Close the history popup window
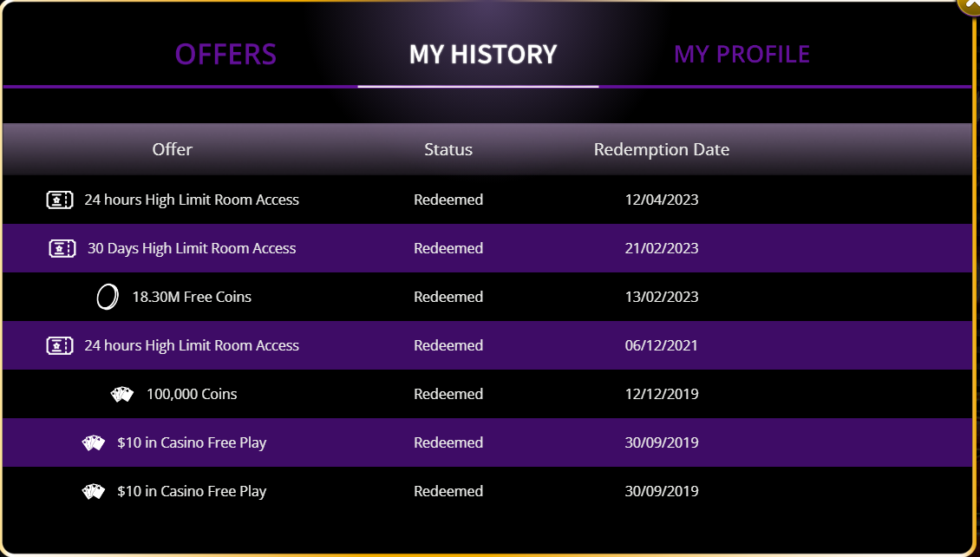Image resolution: width=980 pixels, height=557 pixels. (970, 5)
